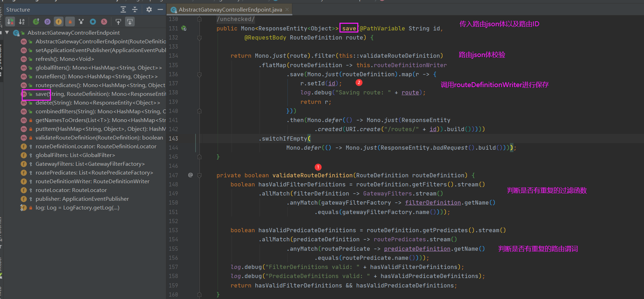Image resolution: width=644 pixels, height=299 pixels.
Task: Click fold end marker at line 140
Action: pyautogui.click(x=199, y=111)
